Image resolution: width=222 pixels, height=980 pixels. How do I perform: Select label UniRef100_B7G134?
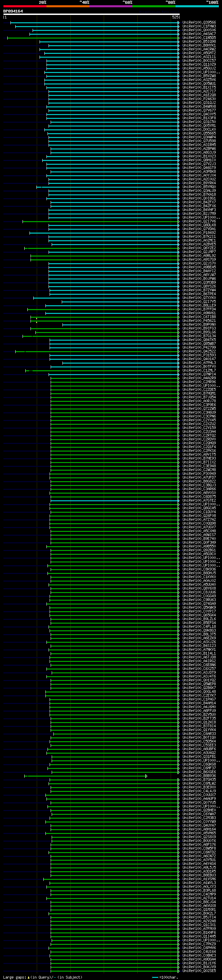pyautogui.click(x=199, y=336)
